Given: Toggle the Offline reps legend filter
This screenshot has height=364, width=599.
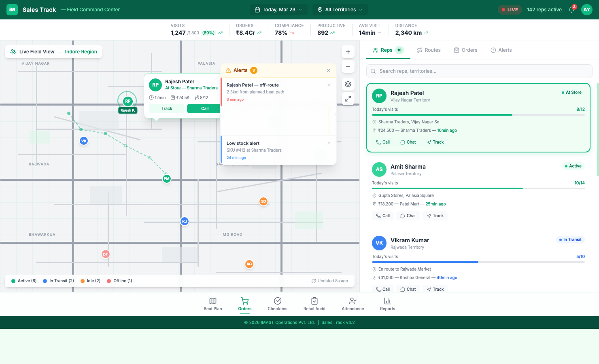Looking at the screenshot, I should pyautogui.click(x=119, y=281).
